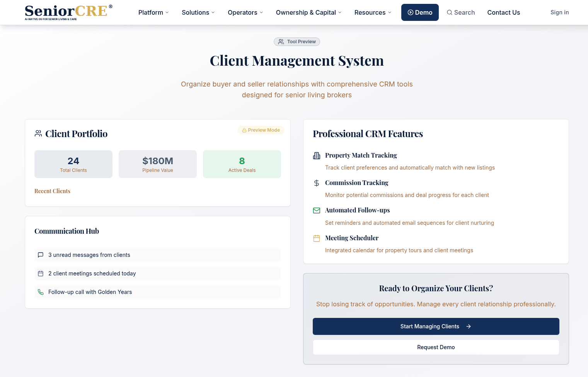
Task: Expand the Operators menu
Action: [245, 12]
